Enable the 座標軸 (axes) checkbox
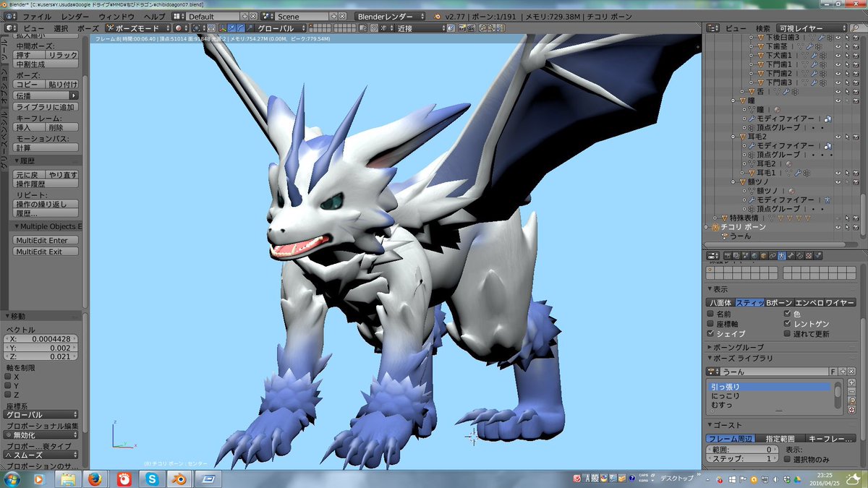This screenshot has height=488, width=868. coord(710,323)
